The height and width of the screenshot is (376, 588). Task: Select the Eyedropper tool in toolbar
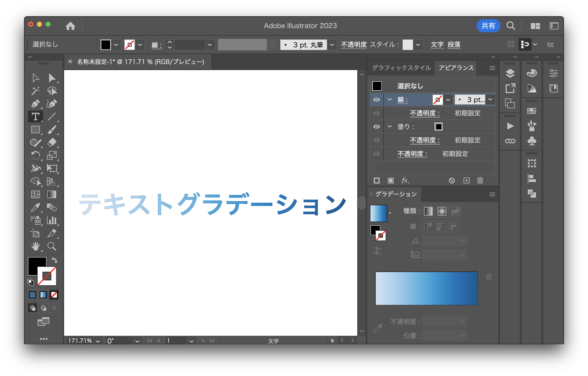36,207
